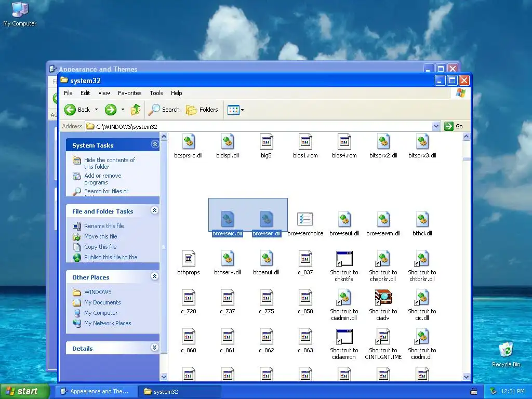Open the File menu

pos(68,93)
